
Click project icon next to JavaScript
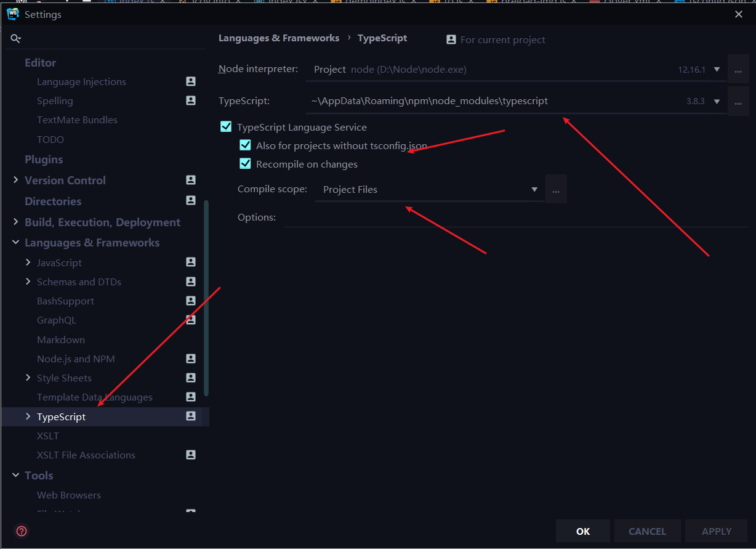coord(191,262)
